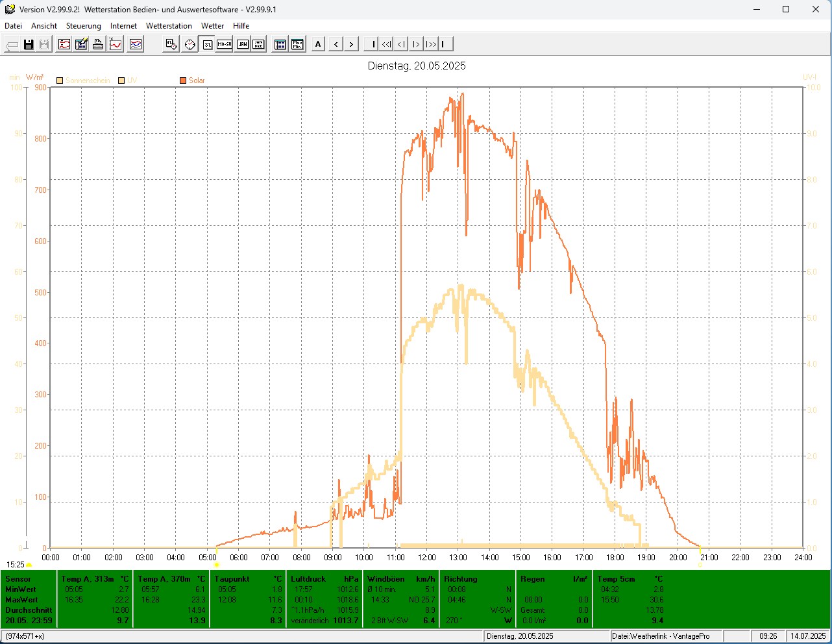Switch to the weekly MO-SU view
Viewport: 832px width, 644px height.
coord(225,44)
